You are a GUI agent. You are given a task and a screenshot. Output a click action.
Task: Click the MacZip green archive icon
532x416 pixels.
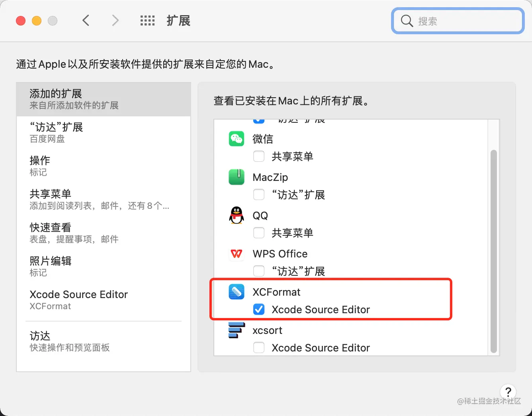pos(237,177)
